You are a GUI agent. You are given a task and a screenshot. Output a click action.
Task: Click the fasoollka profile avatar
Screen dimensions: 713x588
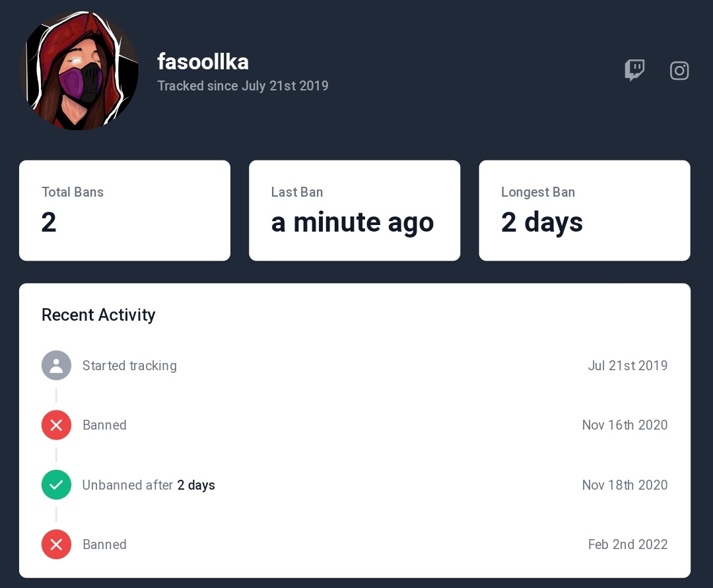79,71
